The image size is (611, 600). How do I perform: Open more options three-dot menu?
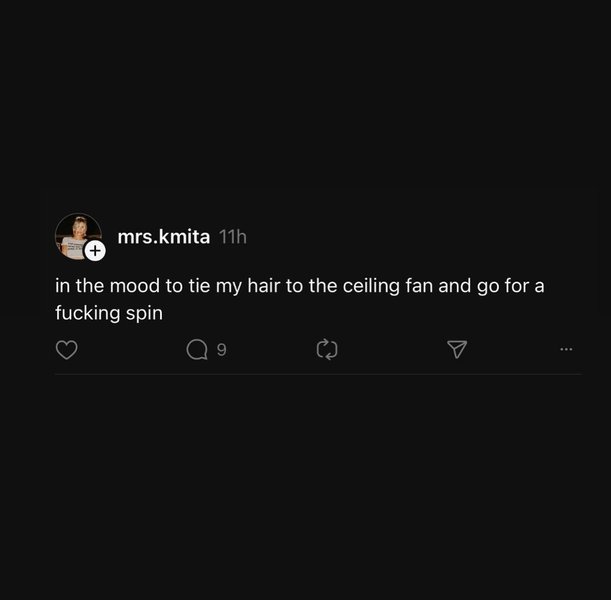tap(566, 349)
